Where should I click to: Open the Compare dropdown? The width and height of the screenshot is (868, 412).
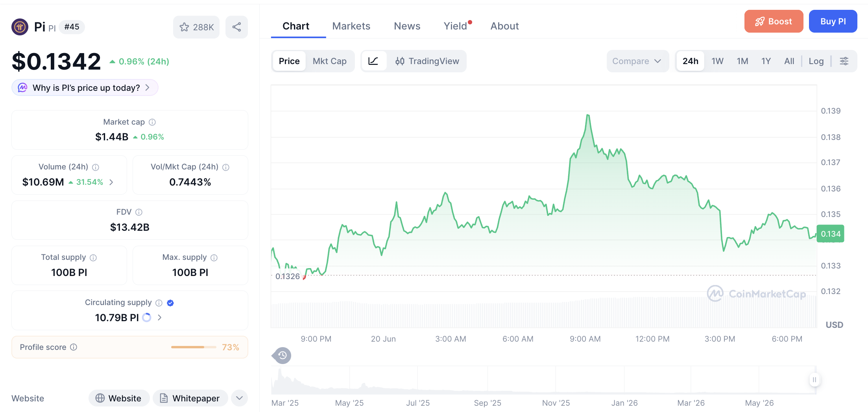click(637, 61)
